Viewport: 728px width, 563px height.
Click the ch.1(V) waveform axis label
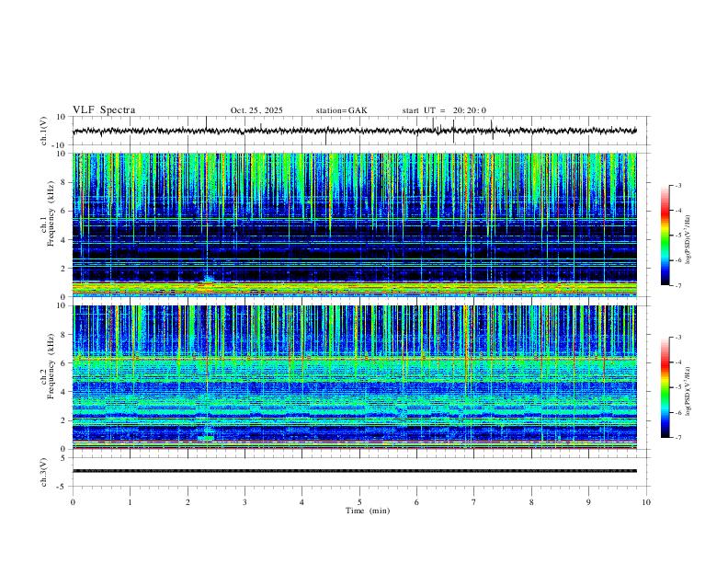pos(43,131)
